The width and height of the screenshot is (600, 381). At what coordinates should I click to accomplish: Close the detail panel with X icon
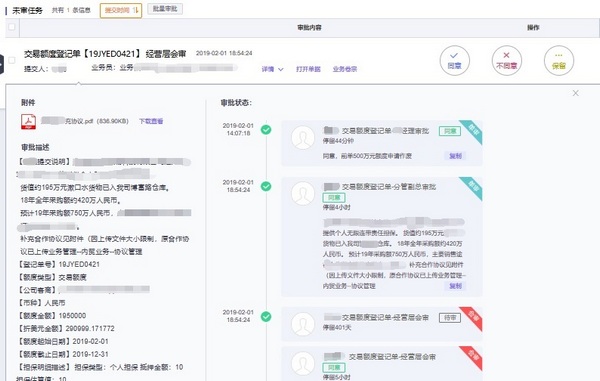tap(575, 93)
